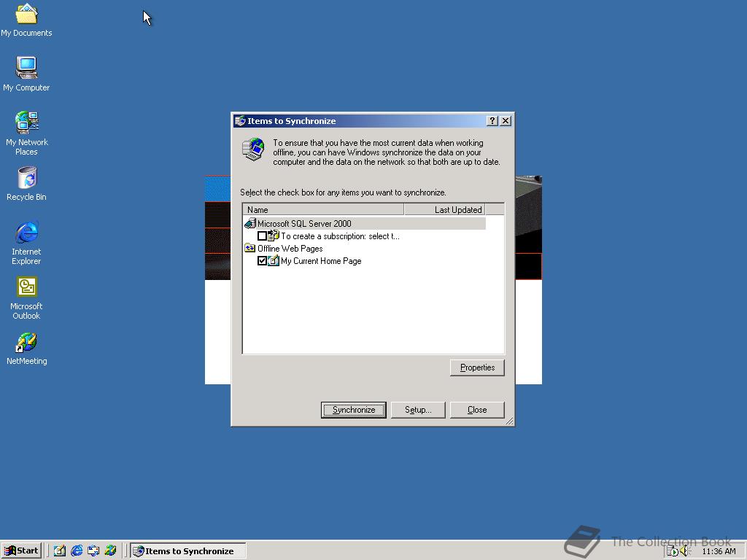Select the Microsoft Outlook desktop icon
This screenshot has width=747, height=560.
26,298
